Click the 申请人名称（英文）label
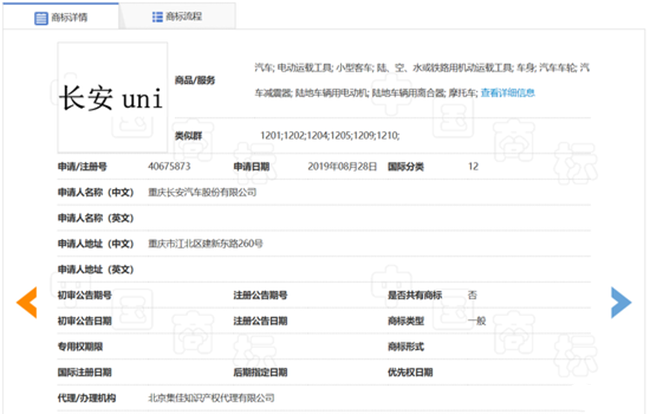This screenshot has height=414, width=650. point(95,218)
